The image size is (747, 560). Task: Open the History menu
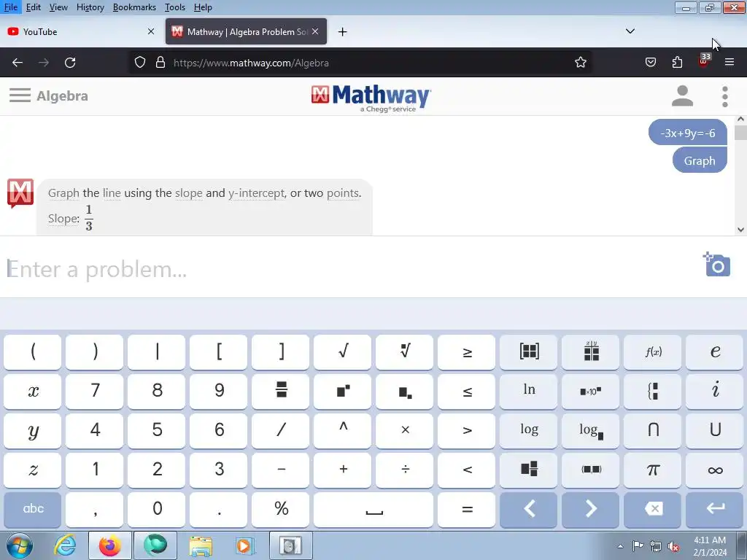90,7
